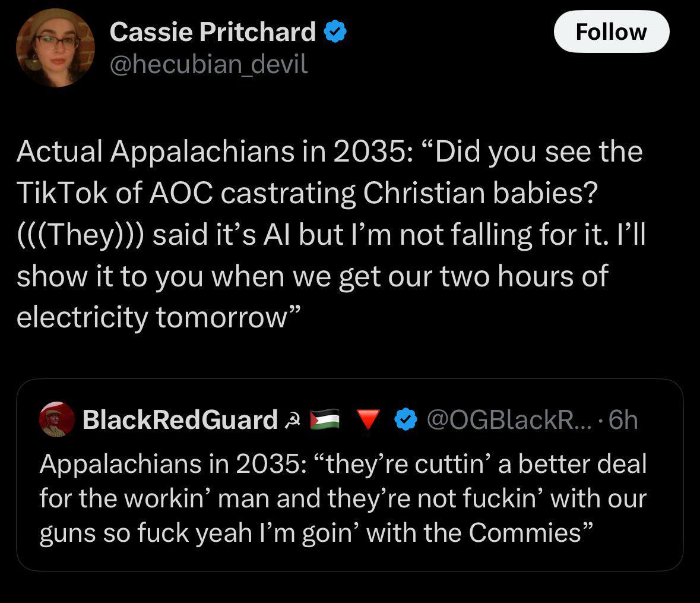Click the Cassie Pritchard display name
The width and height of the screenshot is (700, 603).
coord(213,32)
